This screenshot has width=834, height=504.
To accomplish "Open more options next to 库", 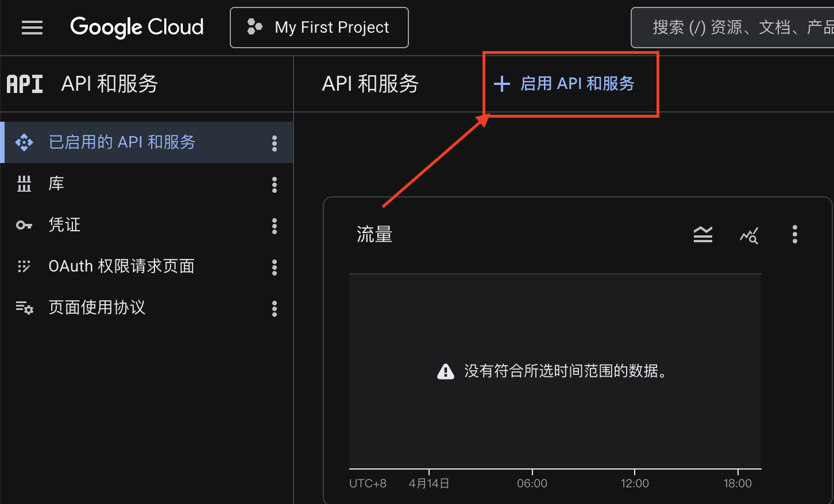I will tap(275, 184).
